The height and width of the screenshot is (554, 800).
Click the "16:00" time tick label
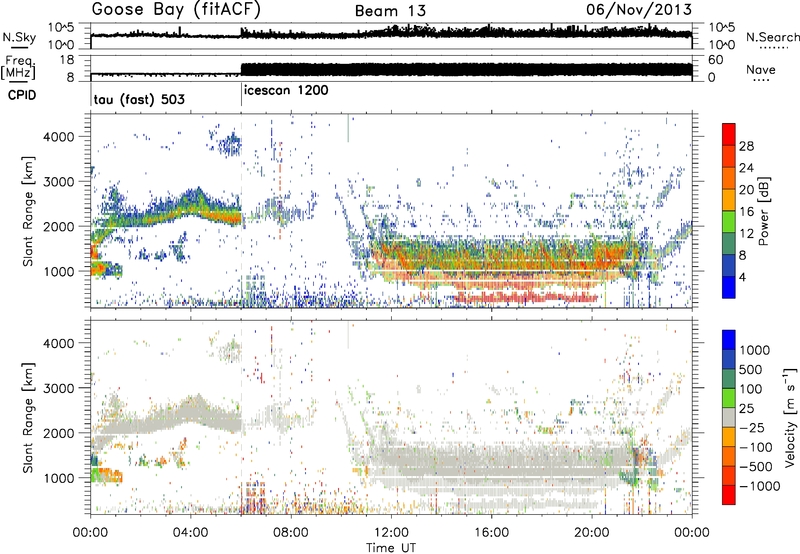(x=491, y=533)
